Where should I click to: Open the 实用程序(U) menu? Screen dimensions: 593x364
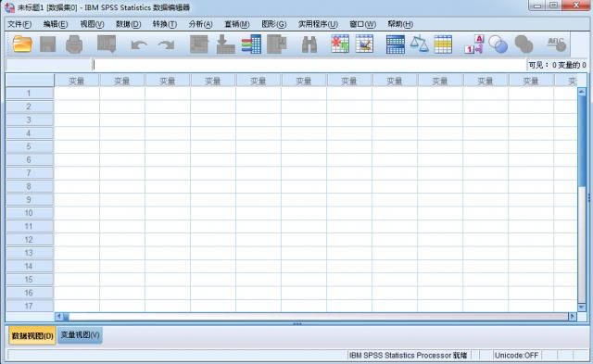318,24
